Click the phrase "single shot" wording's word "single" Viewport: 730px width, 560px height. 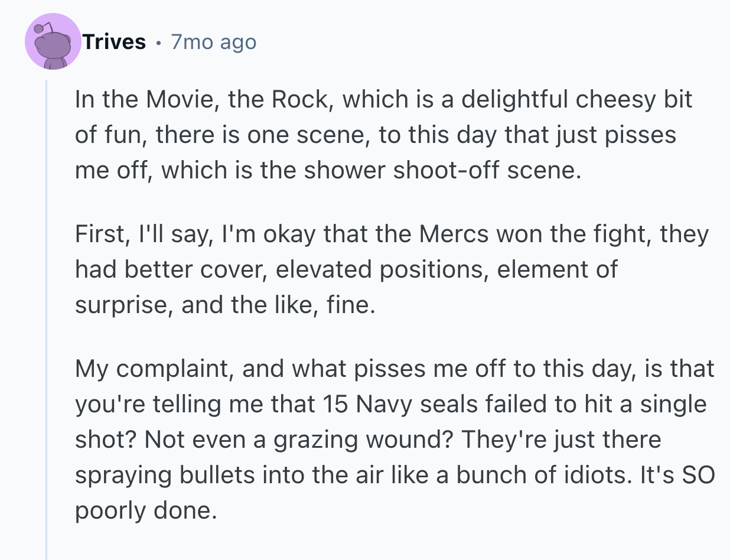[x=673, y=405]
